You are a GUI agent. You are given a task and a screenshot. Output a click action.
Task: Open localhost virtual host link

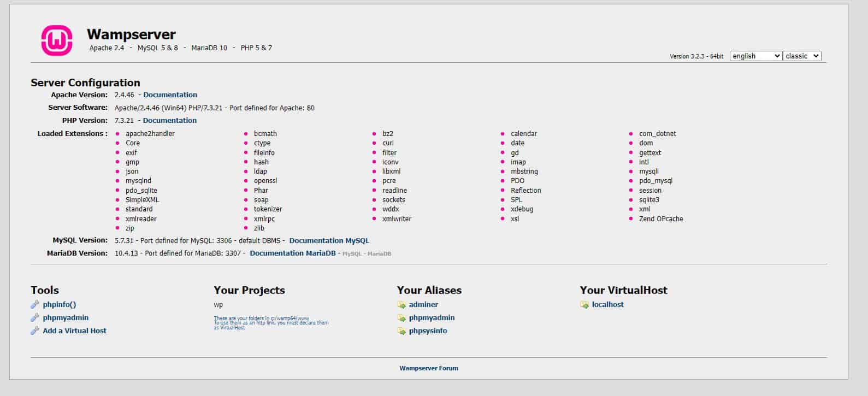coord(607,305)
